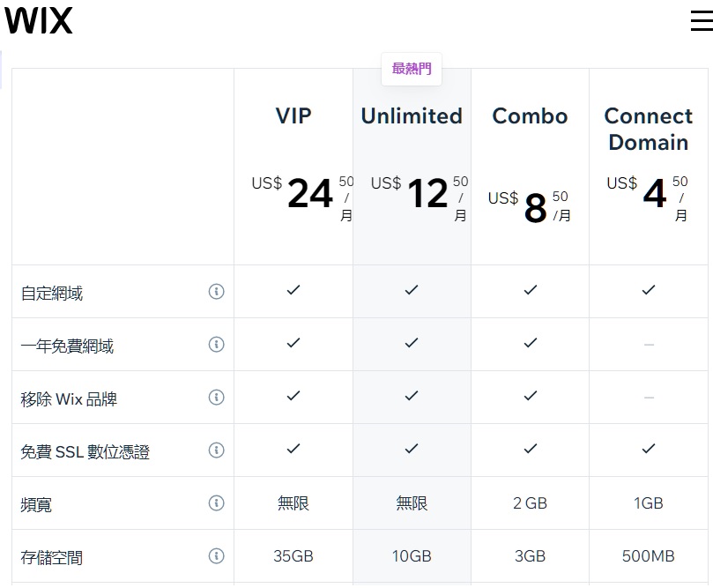Show info for 一年免費網域 feature
Image resolution: width=713 pixels, height=588 pixels.
coord(217,345)
